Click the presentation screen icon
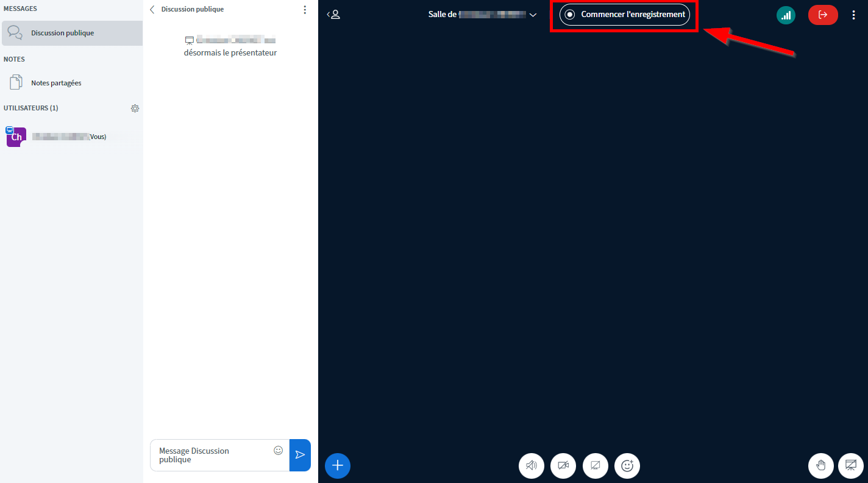 pyautogui.click(x=851, y=466)
